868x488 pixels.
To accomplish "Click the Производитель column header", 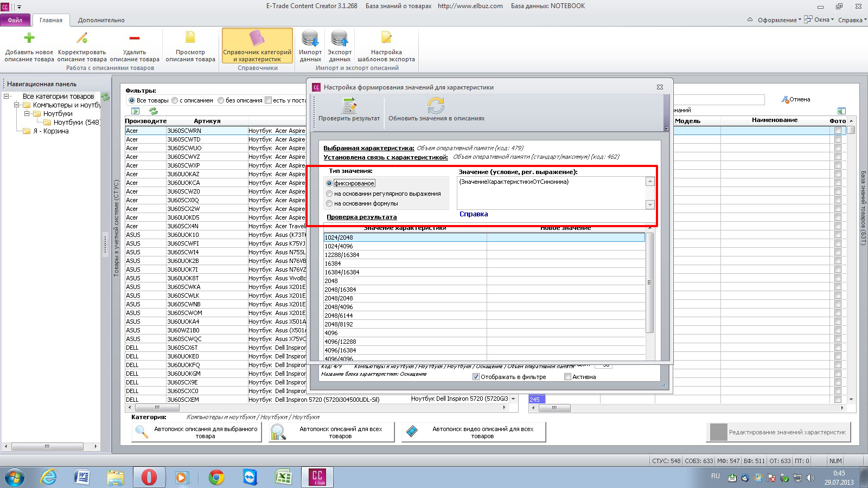I will pos(146,121).
